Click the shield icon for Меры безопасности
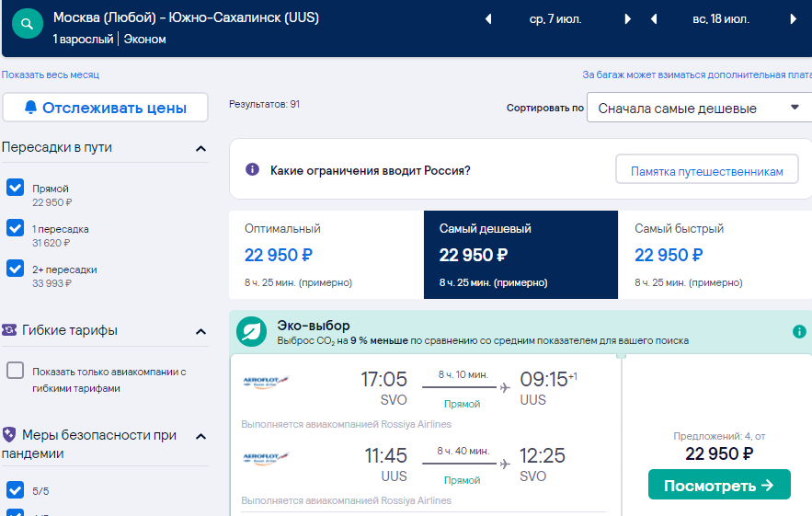 tap(9, 434)
